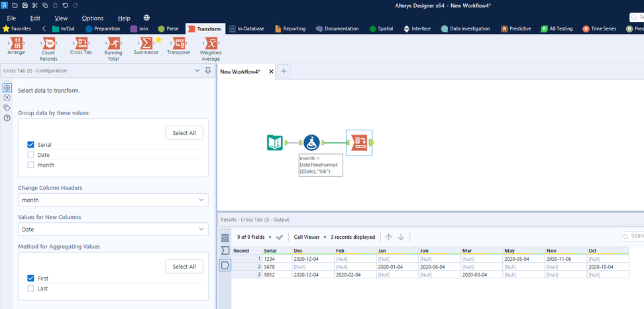Click the Save icon in title bar
Viewport: 644px width, 309px height.
[25, 5]
